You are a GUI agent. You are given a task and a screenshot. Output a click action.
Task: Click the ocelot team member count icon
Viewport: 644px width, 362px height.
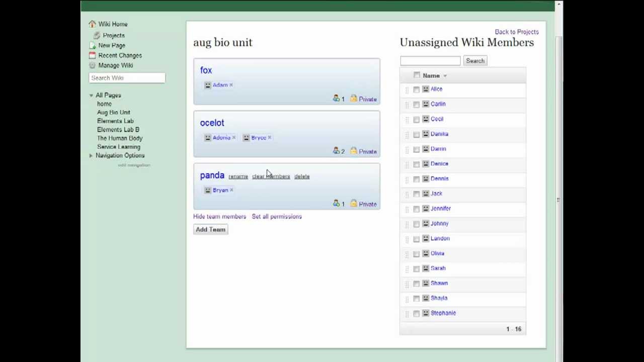(336, 151)
